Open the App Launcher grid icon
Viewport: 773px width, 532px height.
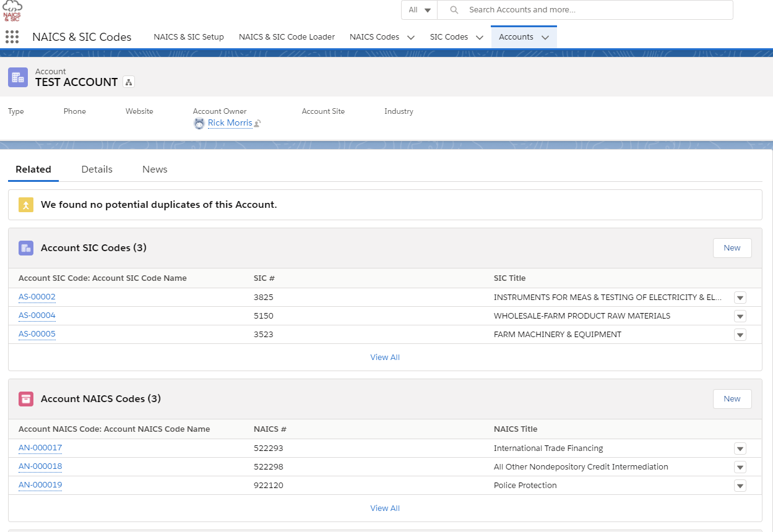pyautogui.click(x=12, y=37)
